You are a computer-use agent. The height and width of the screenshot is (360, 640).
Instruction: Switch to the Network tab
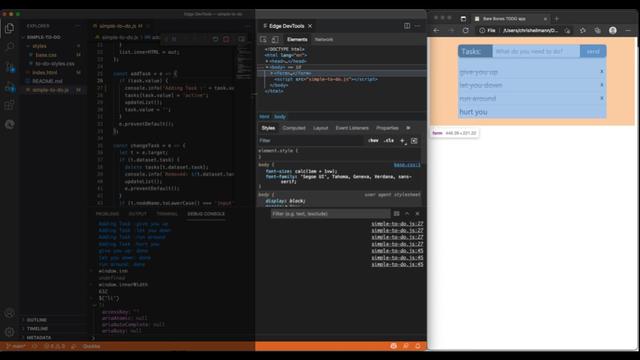[324, 40]
